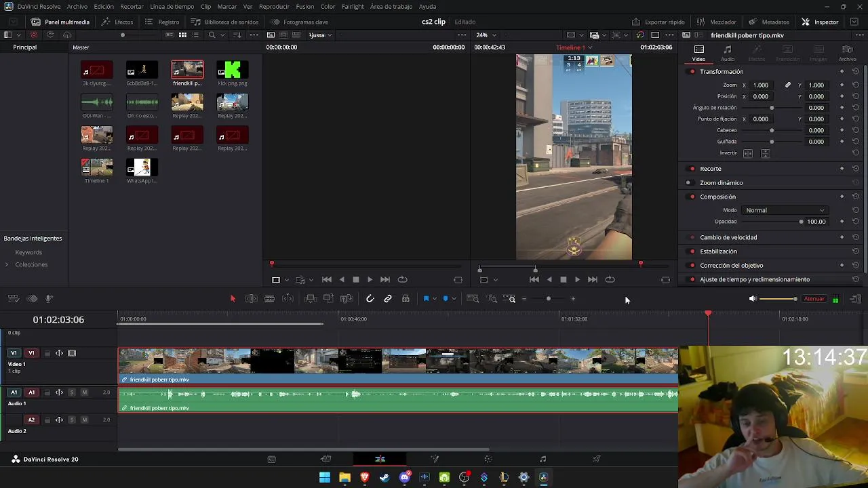Mute the Audio 1 track
This screenshot has width=868, height=488.
[x=84, y=392]
